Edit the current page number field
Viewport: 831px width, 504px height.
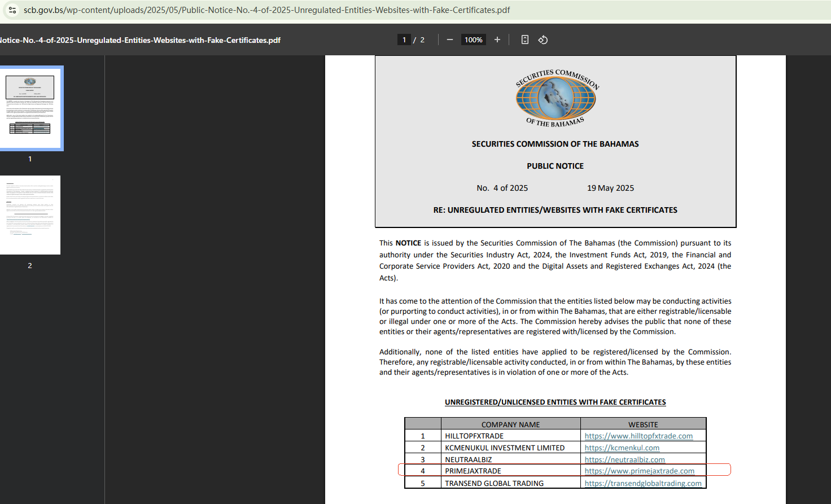pos(404,40)
